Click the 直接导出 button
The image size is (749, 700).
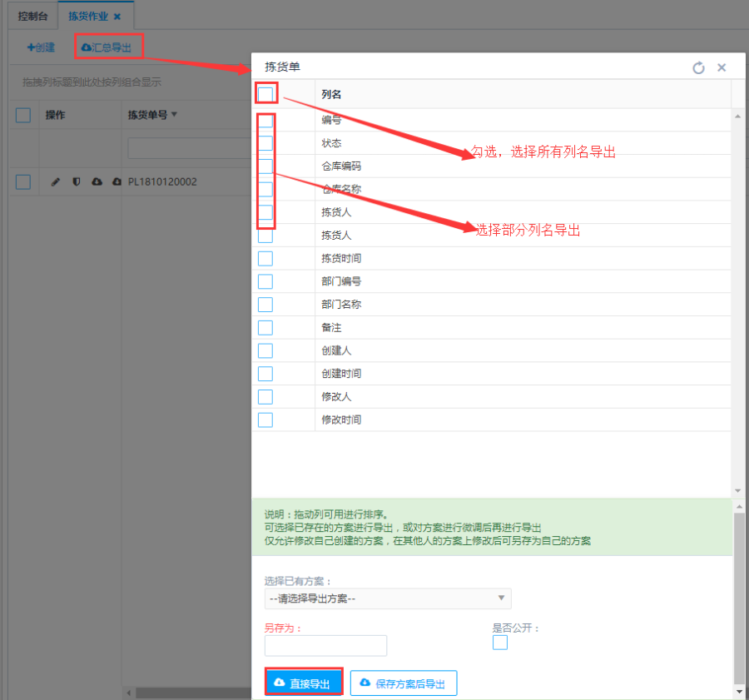[303, 683]
